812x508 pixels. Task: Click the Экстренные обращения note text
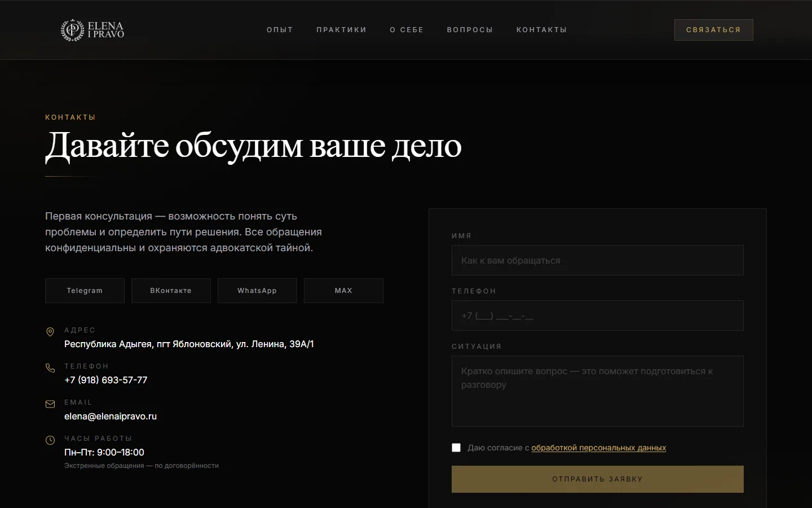tap(142, 466)
